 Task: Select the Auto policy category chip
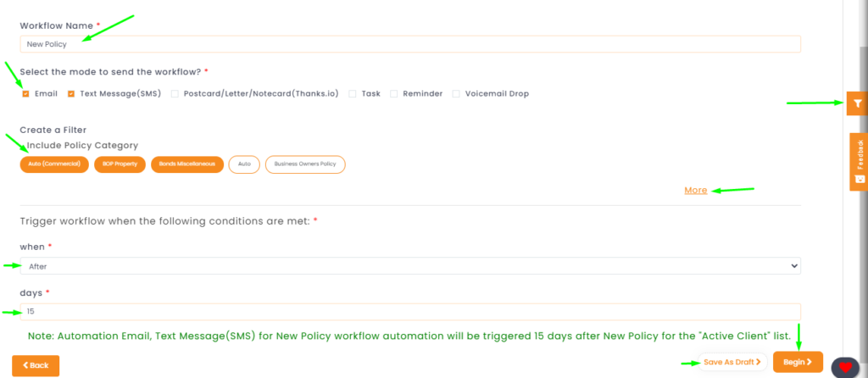pyautogui.click(x=244, y=164)
